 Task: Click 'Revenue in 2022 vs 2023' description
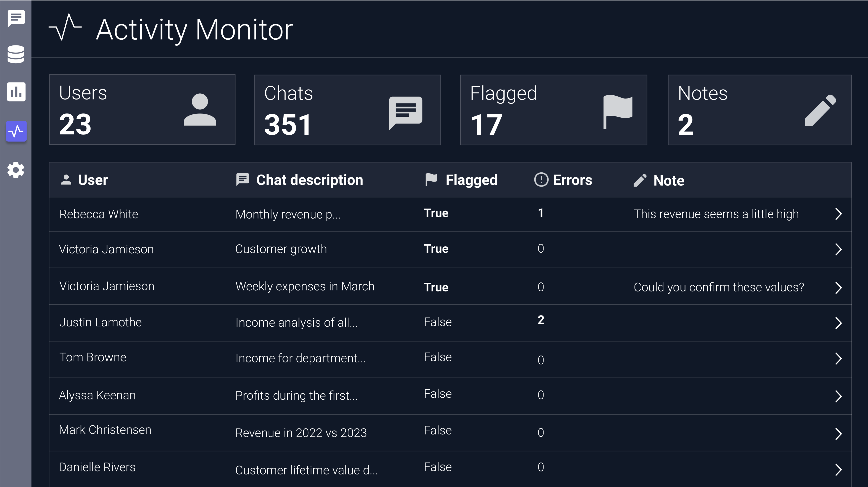(301, 433)
